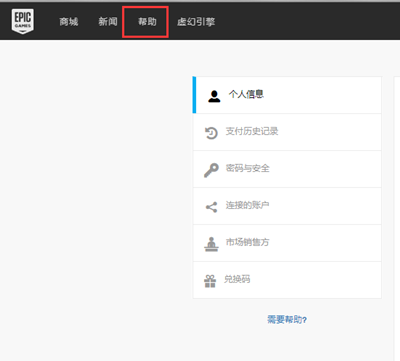Select the 个人信息 tab
Screen dimensions: 400x361
click(x=287, y=95)
